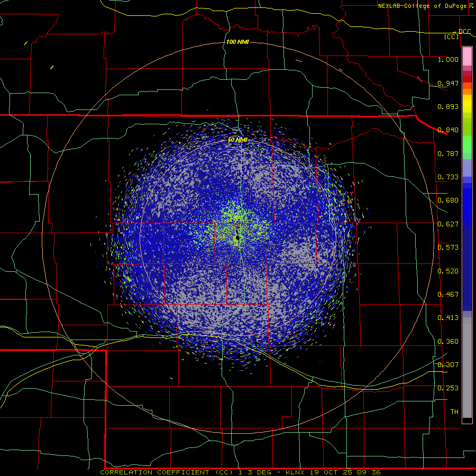The height and width of the screenshot is (476, 476).
Task: Click the 0.733 scale value
Action: 448,177
